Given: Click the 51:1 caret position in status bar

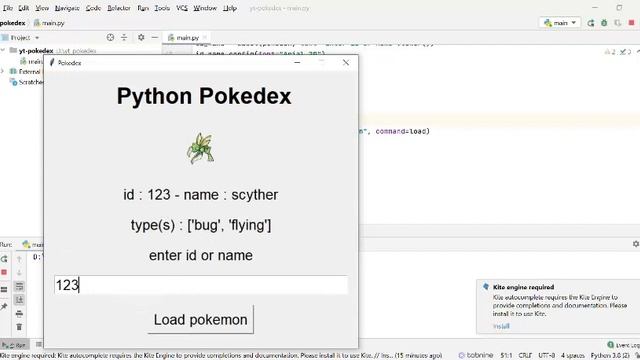Looking at the screenshot, I should pyautogui.click(x=506, y=355).
